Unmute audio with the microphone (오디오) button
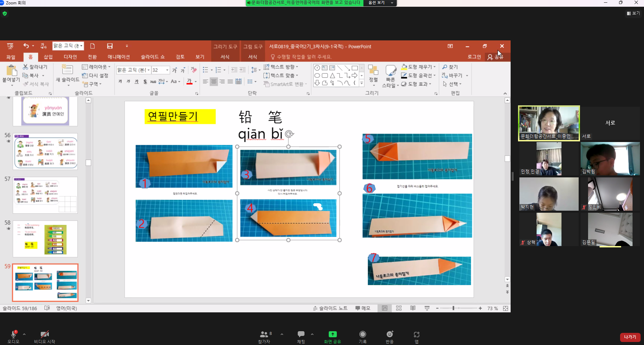The width and height of the screenshot is (644, 345). [x=13, y=334]
